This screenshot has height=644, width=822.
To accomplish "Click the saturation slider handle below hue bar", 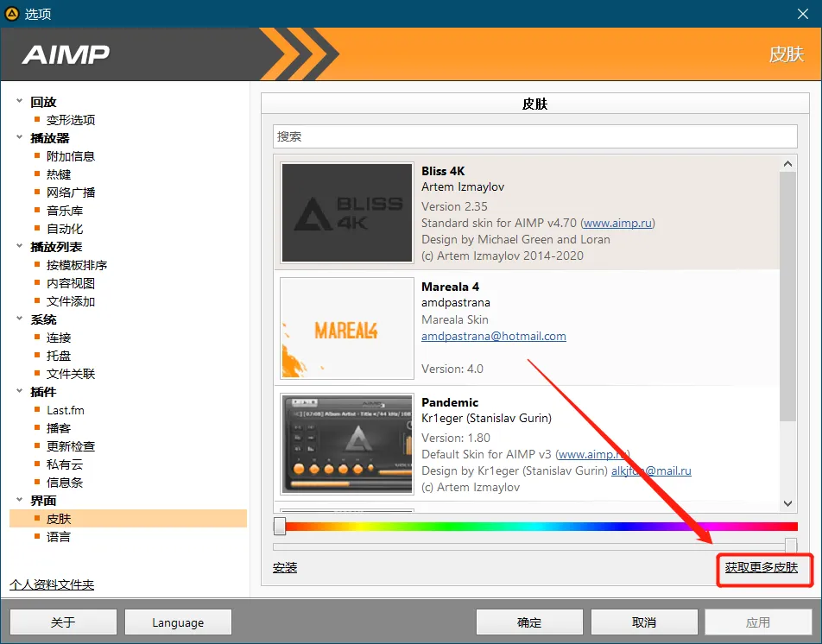I will tap(791, 546).
